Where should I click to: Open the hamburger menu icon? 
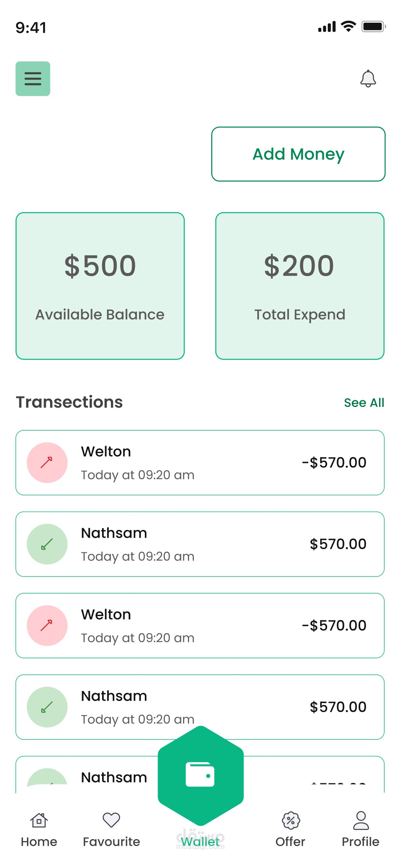click(33, 79)
